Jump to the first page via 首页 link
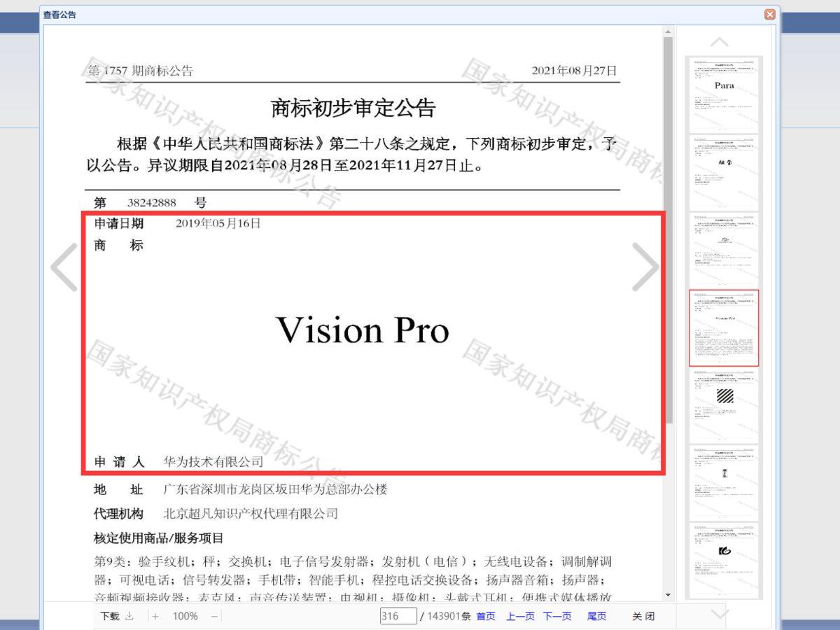Image resolution: width=840 pixels, height=630 pixels. point(485,616)
